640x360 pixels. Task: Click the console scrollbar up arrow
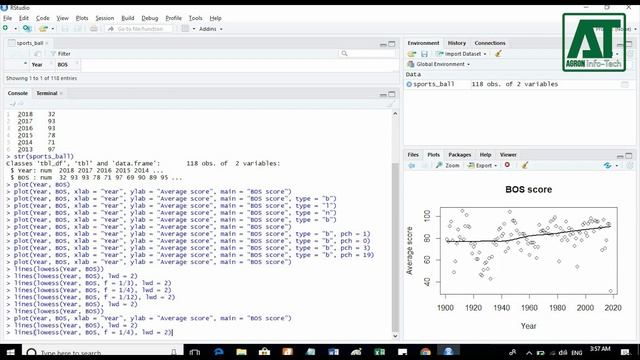tap(395, 114)
